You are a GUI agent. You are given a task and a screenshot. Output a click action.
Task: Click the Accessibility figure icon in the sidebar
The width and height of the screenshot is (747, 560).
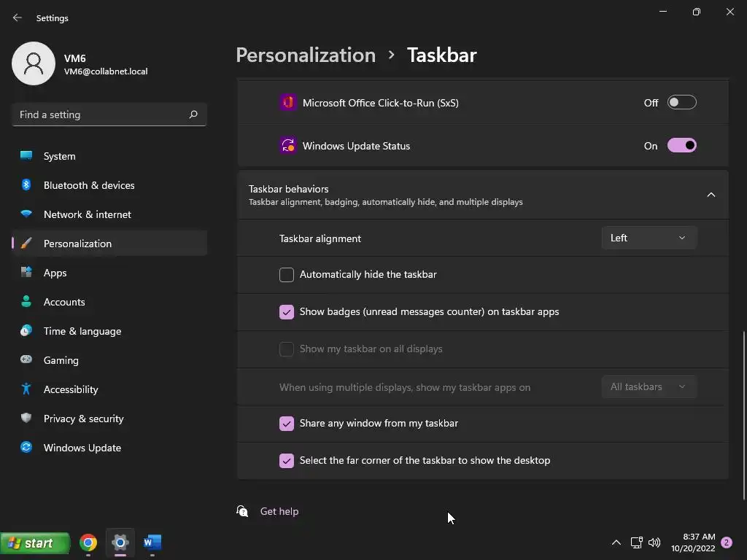[26, 389]
